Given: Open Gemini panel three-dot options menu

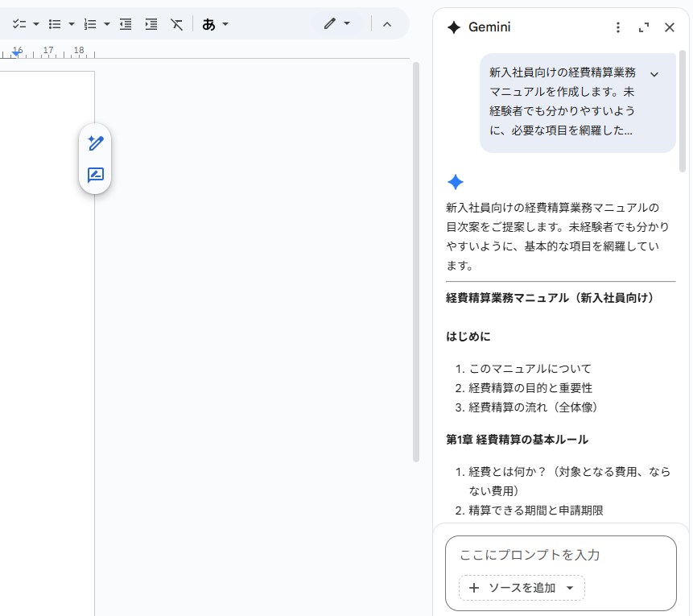Looking at the screenshot, I should [618, 27].
